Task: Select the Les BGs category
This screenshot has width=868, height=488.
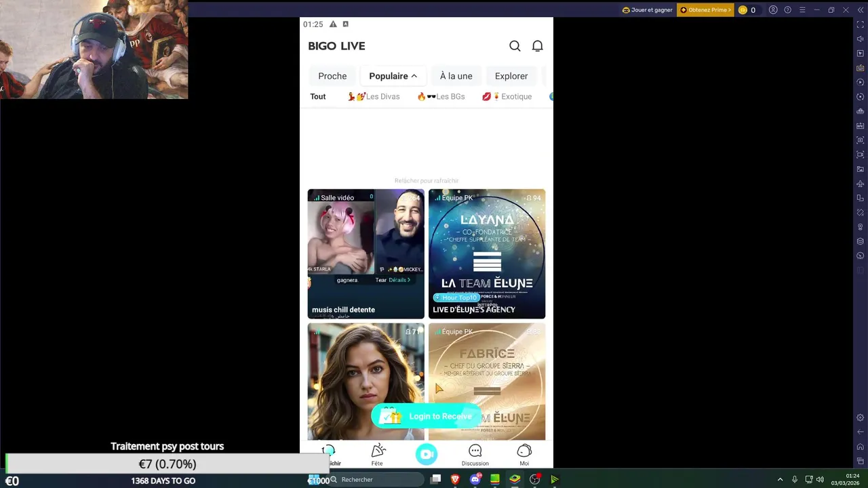Action: click(x=441, y=96)
